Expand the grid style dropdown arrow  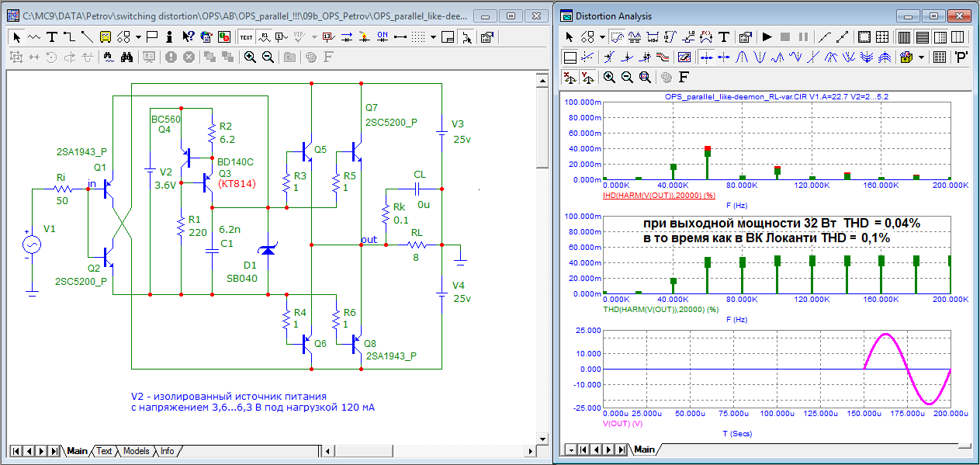click(433, 36)
